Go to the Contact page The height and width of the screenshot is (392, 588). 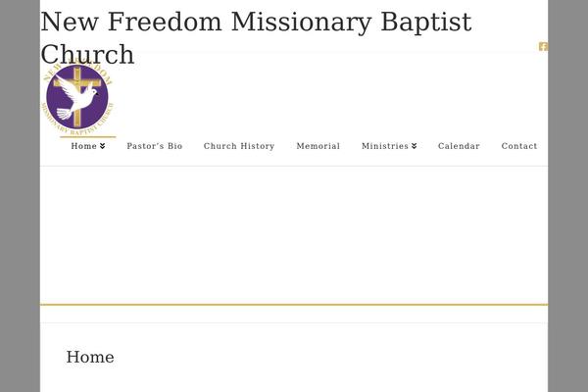coord(519,146)
